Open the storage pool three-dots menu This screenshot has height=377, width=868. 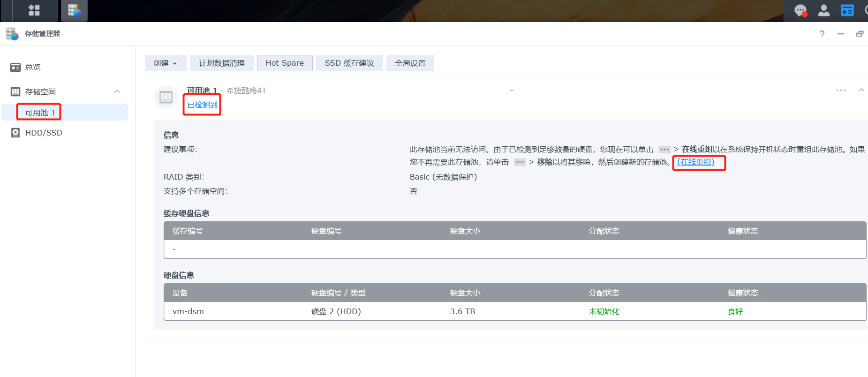pyautogui.click(x=841, y=90)
